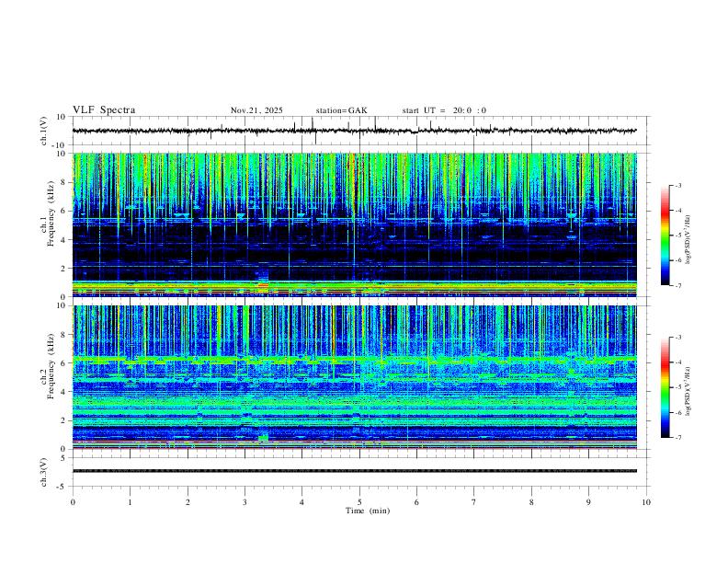Click the "10" tick label on time axis
This screenshot has width=728, height=563.
point(646,502)
